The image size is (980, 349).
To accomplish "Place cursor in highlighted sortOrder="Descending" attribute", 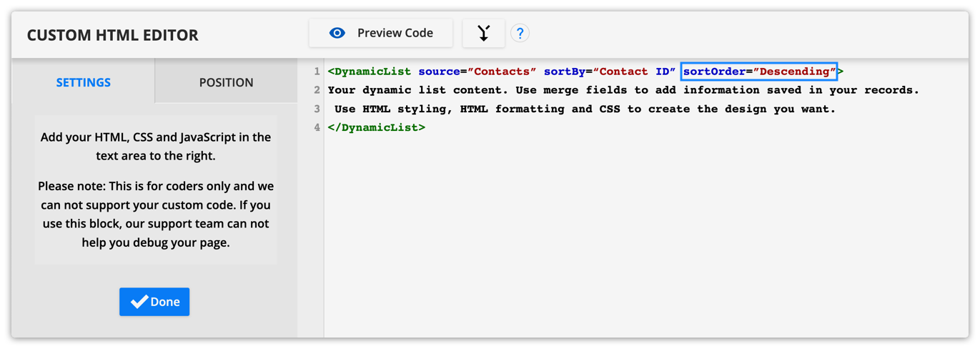I will click(759, 72).
